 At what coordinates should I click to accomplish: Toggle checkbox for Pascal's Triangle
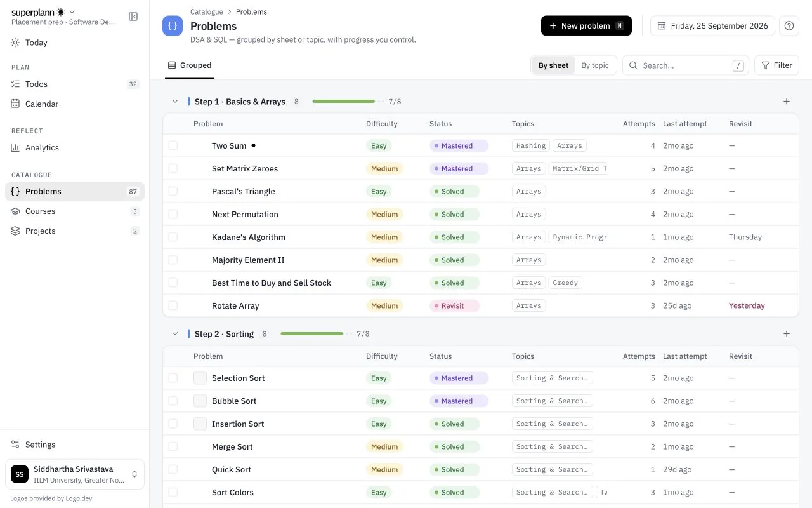173,191
